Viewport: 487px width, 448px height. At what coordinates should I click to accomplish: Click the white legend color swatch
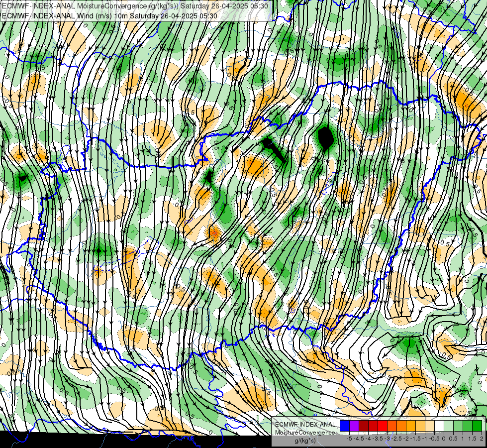pos(439,426)
